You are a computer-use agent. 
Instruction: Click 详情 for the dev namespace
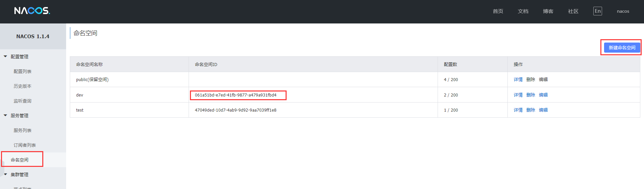[x=518, y=95]
